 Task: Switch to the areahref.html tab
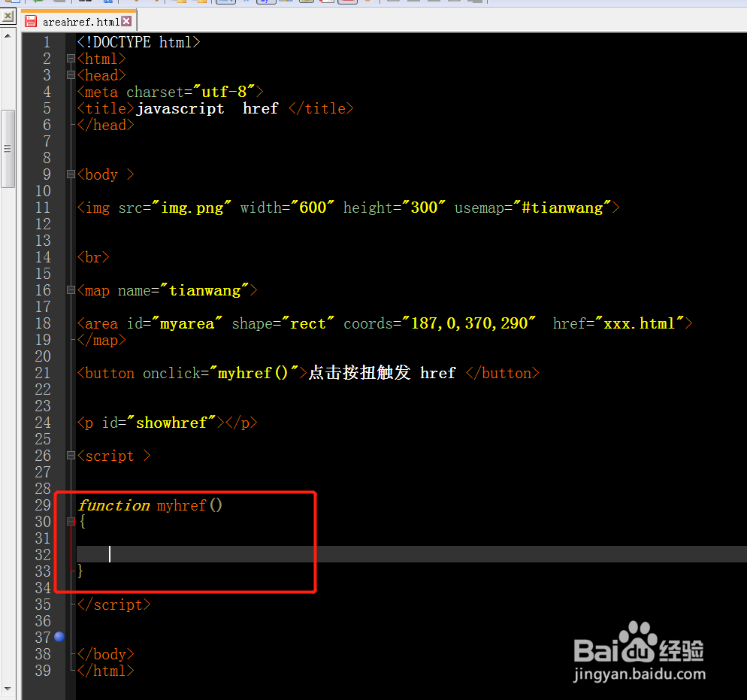coord(80,22)
